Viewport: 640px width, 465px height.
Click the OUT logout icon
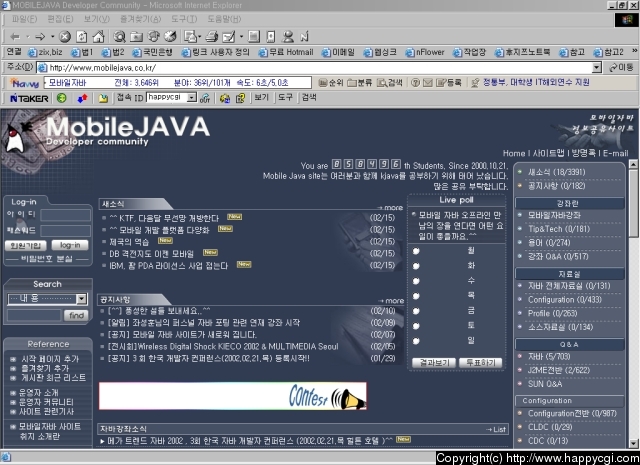(x=205, y=98)
